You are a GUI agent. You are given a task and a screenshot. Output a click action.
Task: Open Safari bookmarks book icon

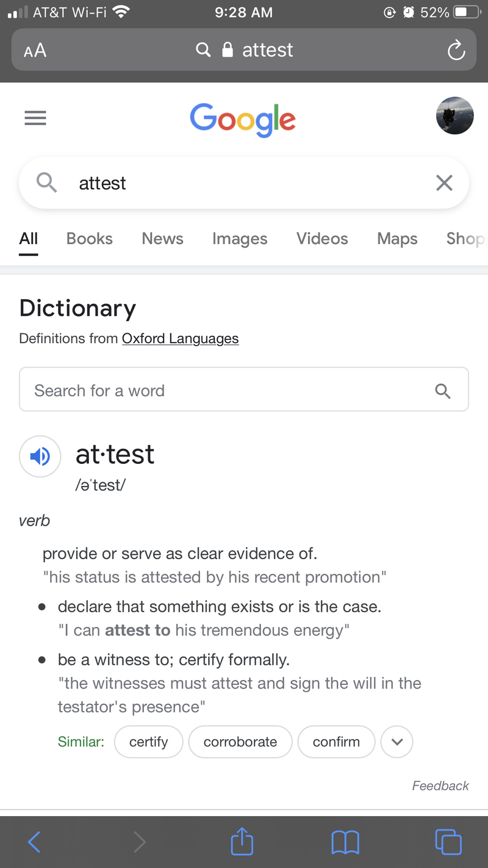pos(345,842)
